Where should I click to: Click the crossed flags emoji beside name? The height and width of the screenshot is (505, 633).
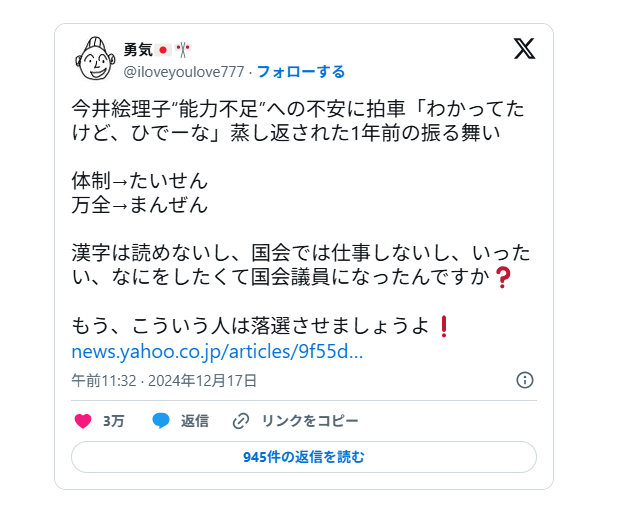(183, 50)
